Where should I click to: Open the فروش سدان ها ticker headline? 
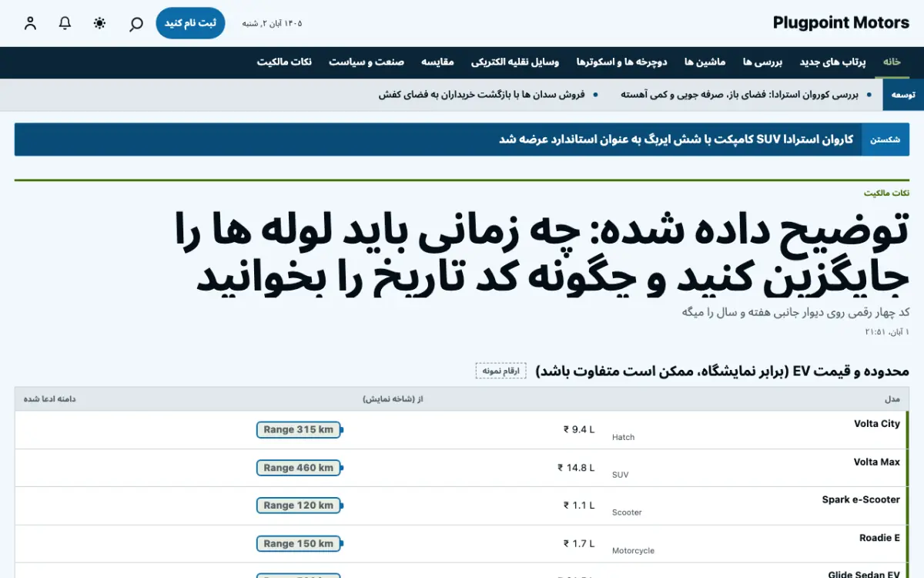482,95
